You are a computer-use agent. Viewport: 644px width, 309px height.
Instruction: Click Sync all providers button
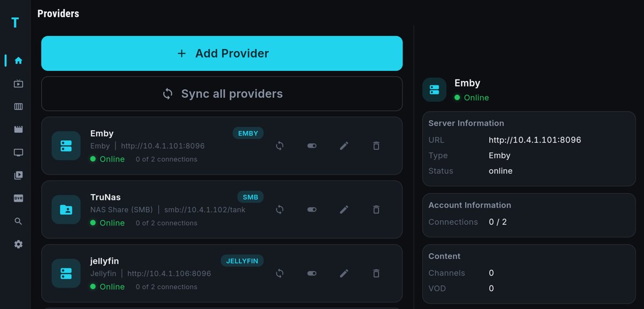(x=222, y=94)
